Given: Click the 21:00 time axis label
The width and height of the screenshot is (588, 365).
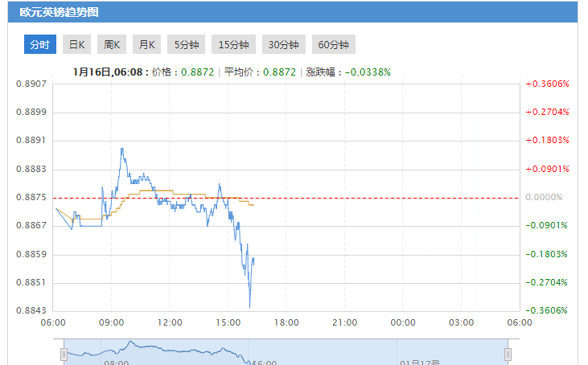Looking at the screenshot, I should tap(345, 323).
